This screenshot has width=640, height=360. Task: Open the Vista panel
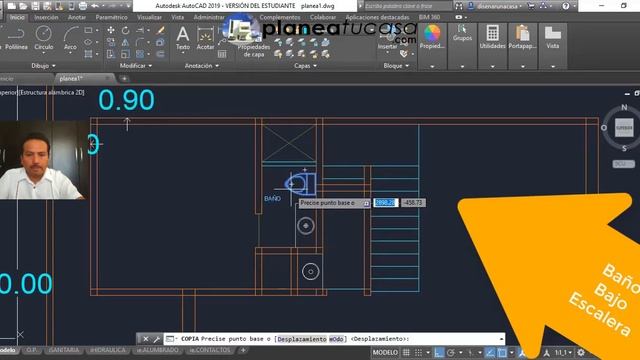coord(553,37)
